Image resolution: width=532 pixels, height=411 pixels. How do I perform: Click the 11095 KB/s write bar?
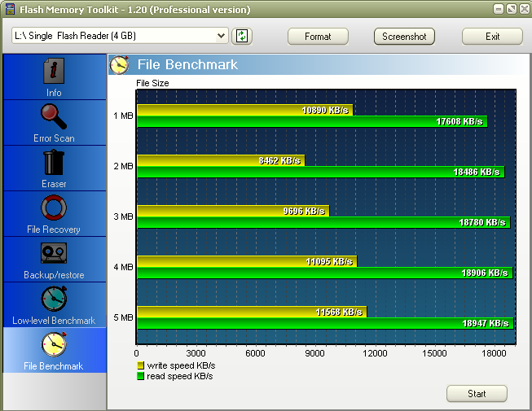click(x=247, y=261)
